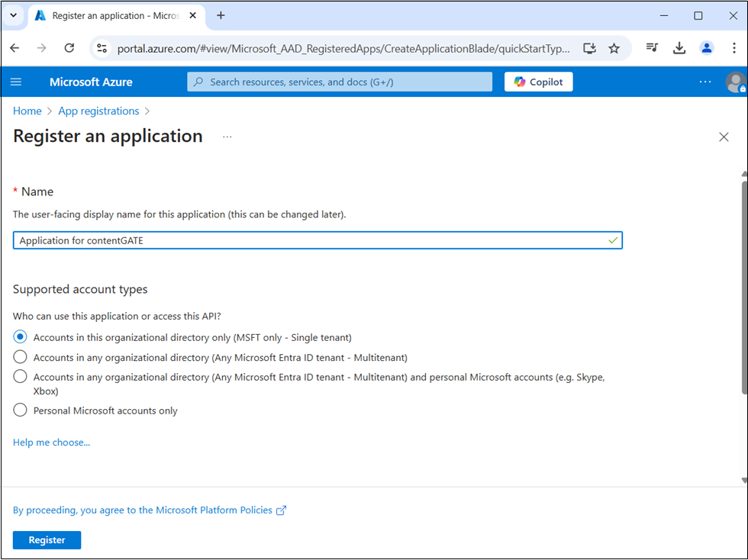Close the Register an application blade
The height and width of the screenshot is (560, 748).
click(724, 137)
